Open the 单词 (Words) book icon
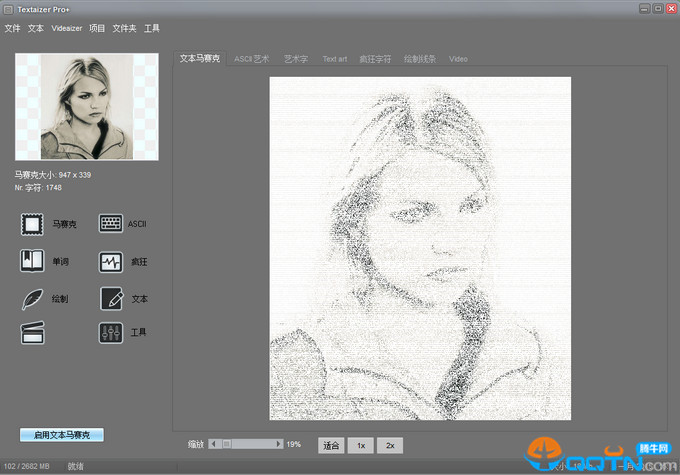Screen dimensions: 680x475 (33, 261)
